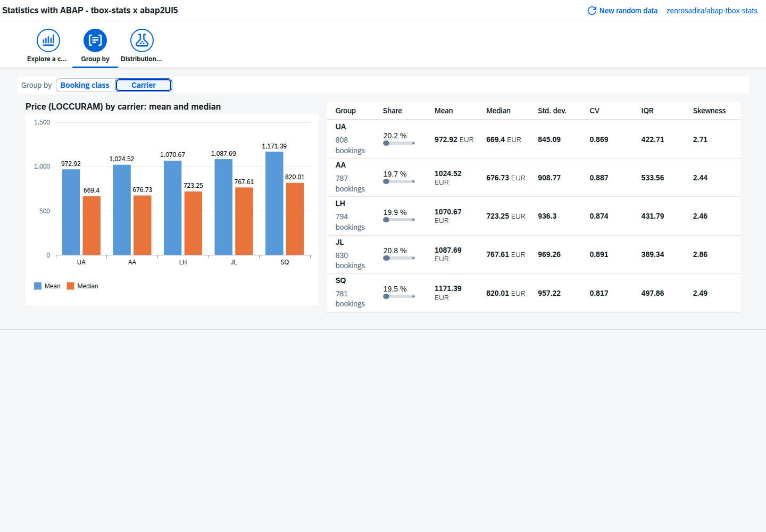Open zenrosadira/abap-tbox-stats repository link
The width and height of the screenshot is (766, 532).
tap(712, 11)
